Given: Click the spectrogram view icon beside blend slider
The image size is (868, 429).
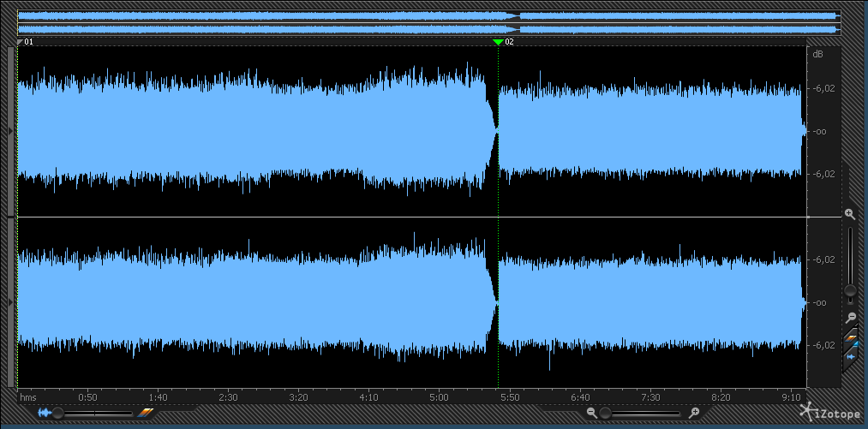Looking at the screenshot, I should coord(145,413).
